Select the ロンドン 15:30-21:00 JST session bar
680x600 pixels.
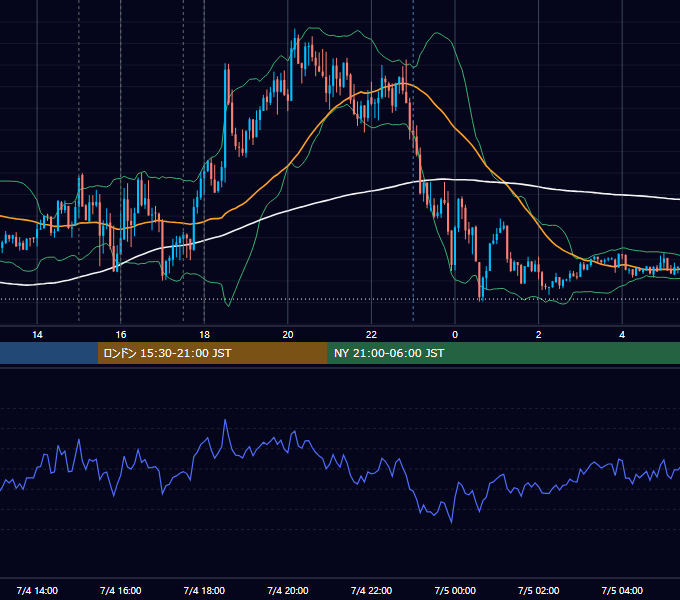point(212,353)
